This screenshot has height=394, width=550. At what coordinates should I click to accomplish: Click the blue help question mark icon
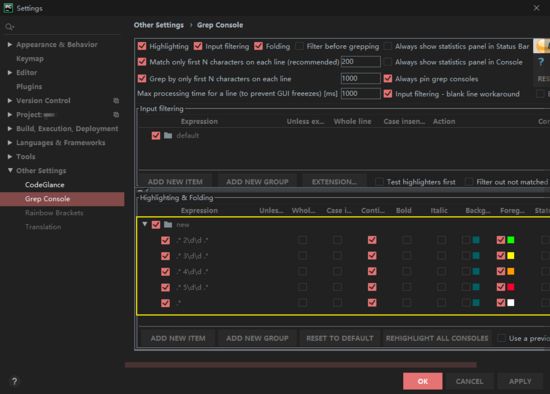(541, 62)
